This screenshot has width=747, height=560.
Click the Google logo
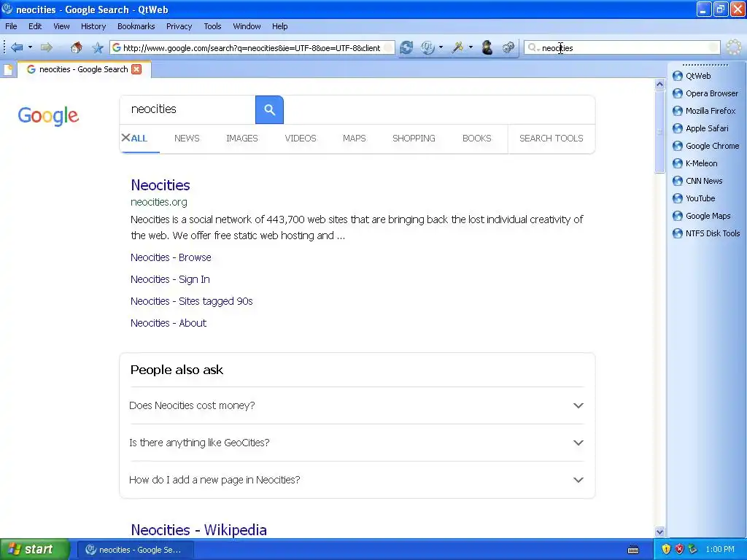click(x=48, y=116)
